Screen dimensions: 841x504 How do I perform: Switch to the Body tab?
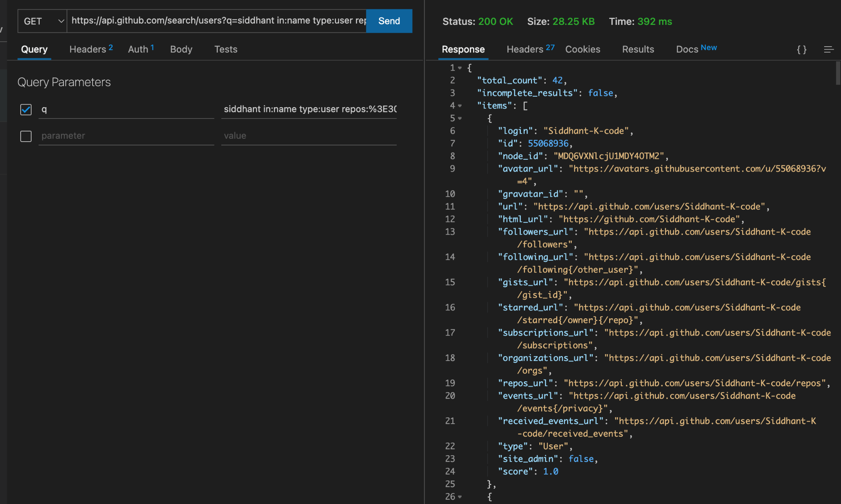point(181,49)
